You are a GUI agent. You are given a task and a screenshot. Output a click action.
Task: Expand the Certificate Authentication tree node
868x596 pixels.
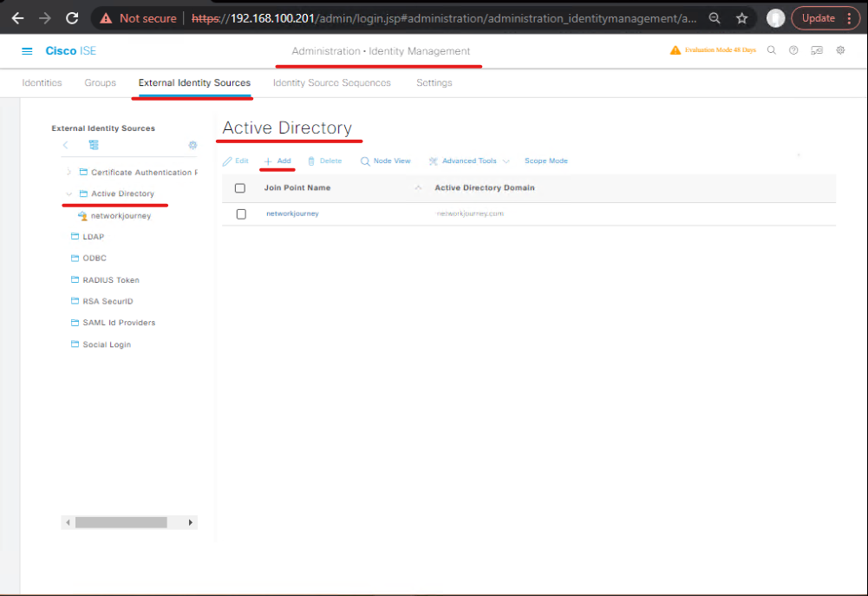coord(69,172)
